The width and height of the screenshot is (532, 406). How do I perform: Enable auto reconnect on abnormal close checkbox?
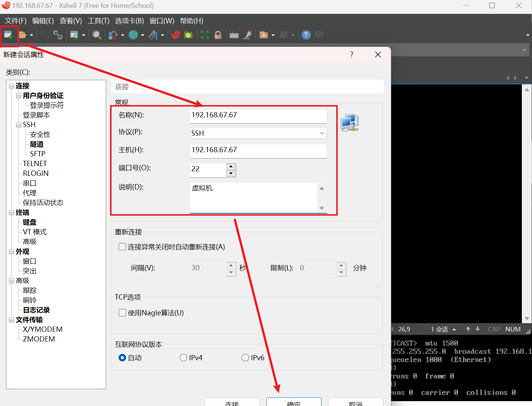click(x=122, y=247)
